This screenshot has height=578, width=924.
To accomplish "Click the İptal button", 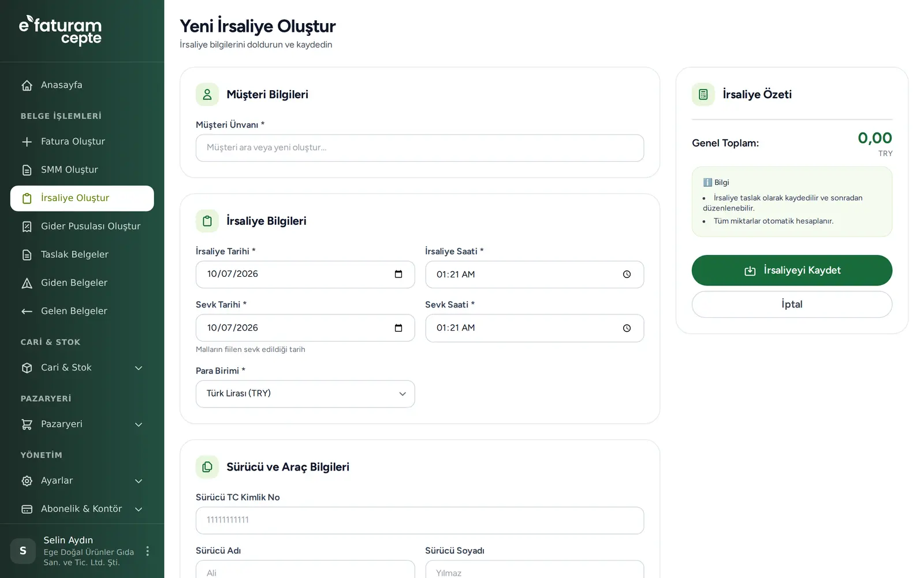I will point(792,304).
